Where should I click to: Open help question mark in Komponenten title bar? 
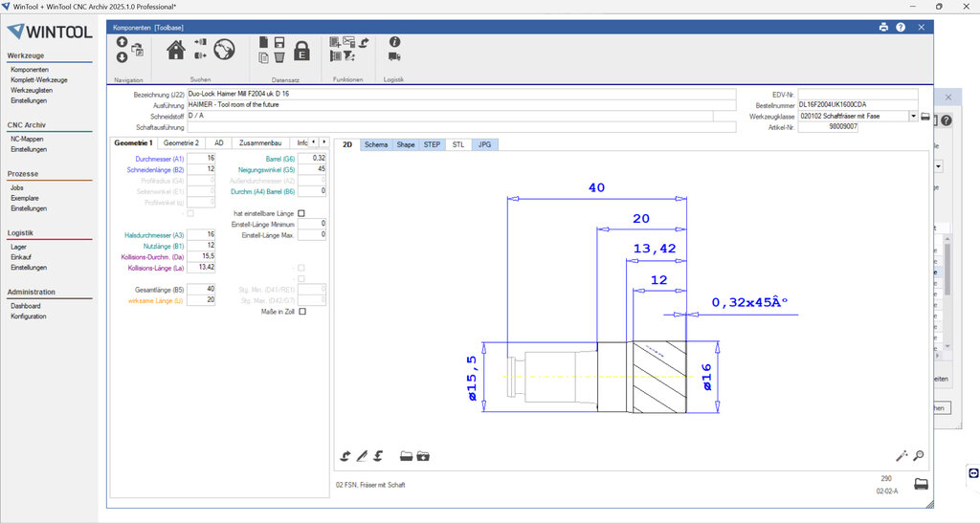[x=901, y=27]
